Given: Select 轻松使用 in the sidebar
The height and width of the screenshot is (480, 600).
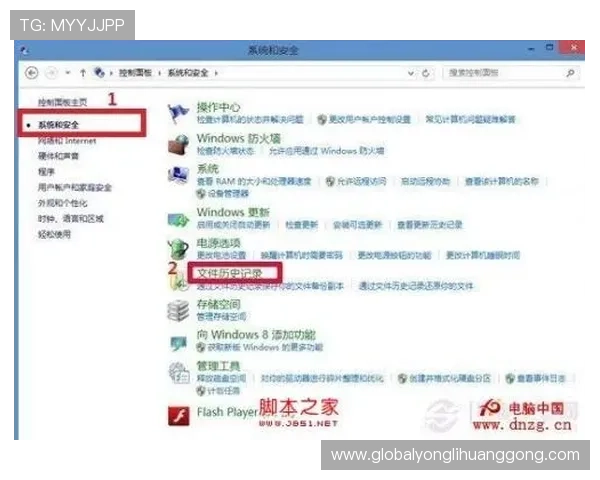Looking at the screenshot, I should 54,234.
